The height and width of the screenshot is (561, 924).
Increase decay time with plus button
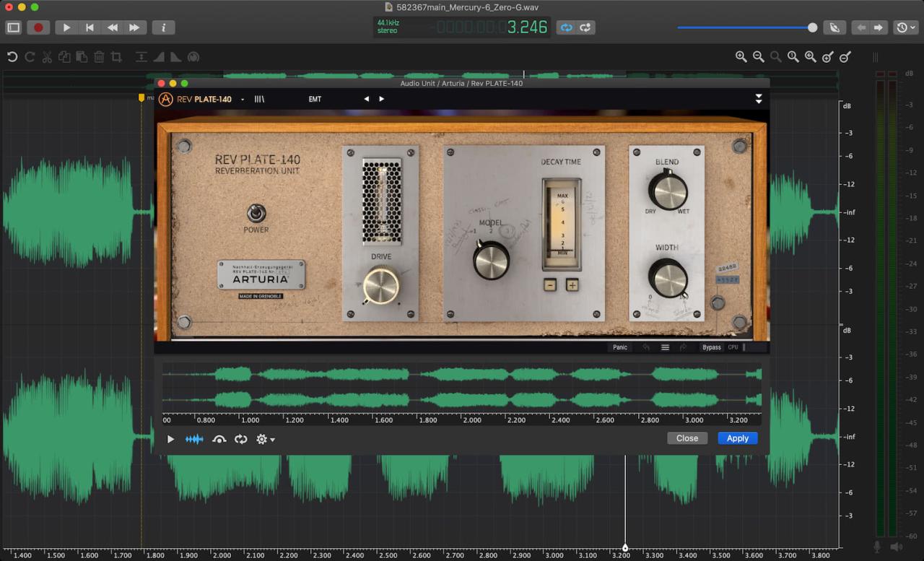(x=572, y=284)
